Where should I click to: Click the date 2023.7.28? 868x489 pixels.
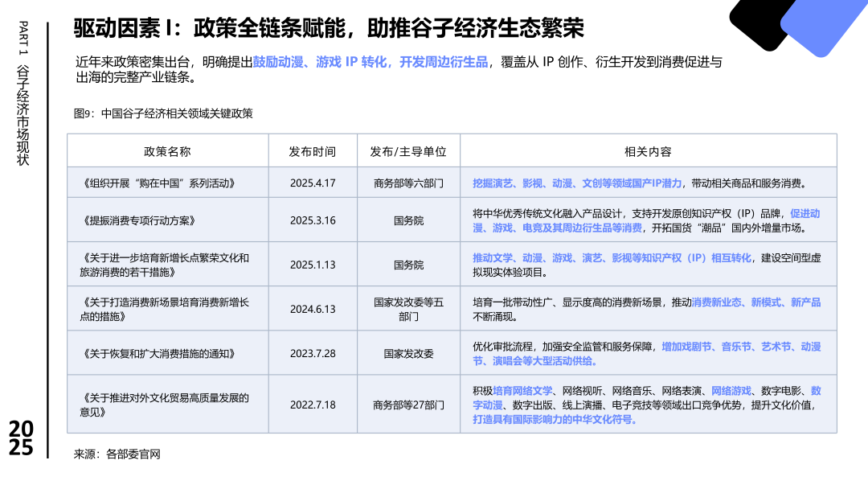point(313,353)
